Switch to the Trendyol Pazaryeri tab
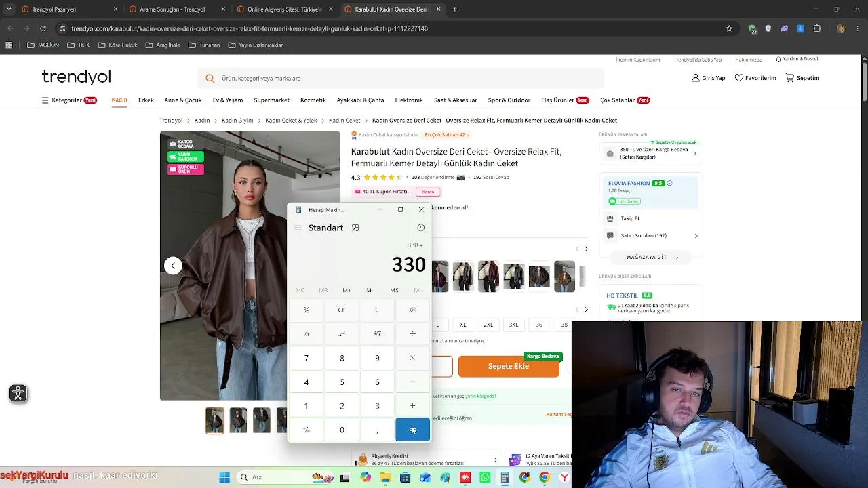The image size is (868, 488). click(x=69, y=9)
